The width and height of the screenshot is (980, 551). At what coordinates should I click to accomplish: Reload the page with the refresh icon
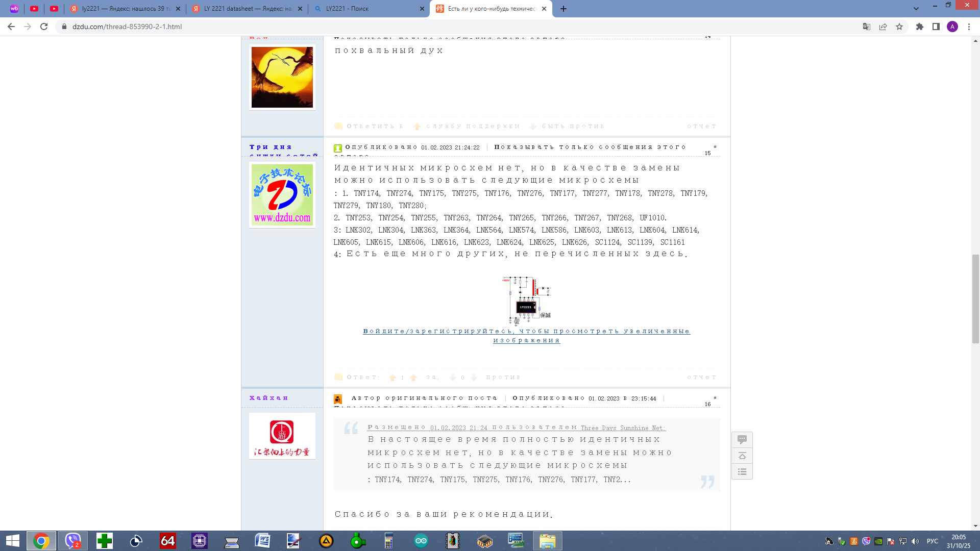pos(44,27)
